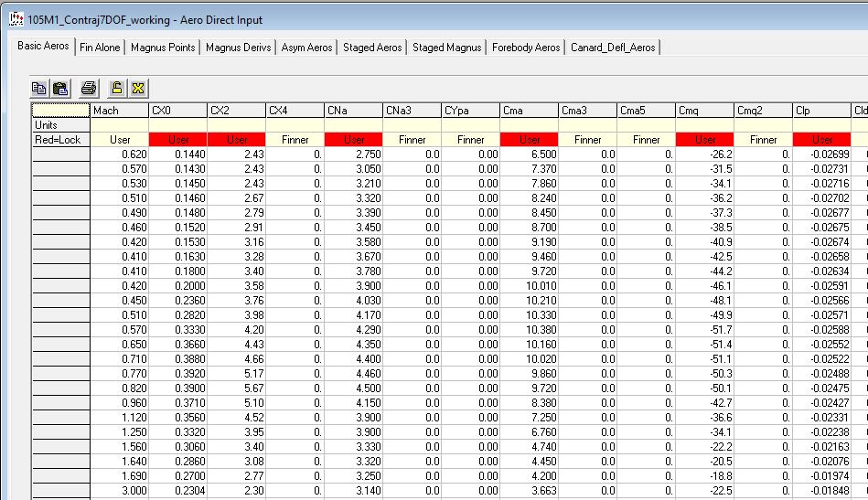The height and width of the screenshot is (500, 868).
Task: Switch to the Fin Alone tab
Action: tap(100, 48)
